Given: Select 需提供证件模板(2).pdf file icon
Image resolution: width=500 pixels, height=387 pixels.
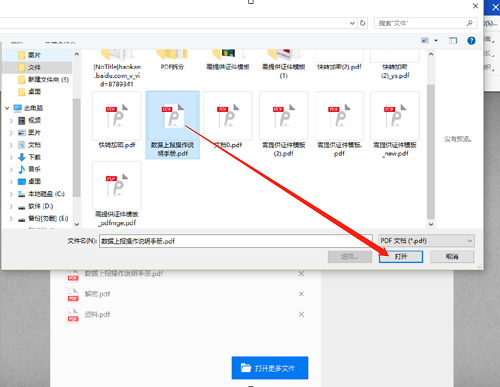Looking at the screenshot, I should 284,116.
